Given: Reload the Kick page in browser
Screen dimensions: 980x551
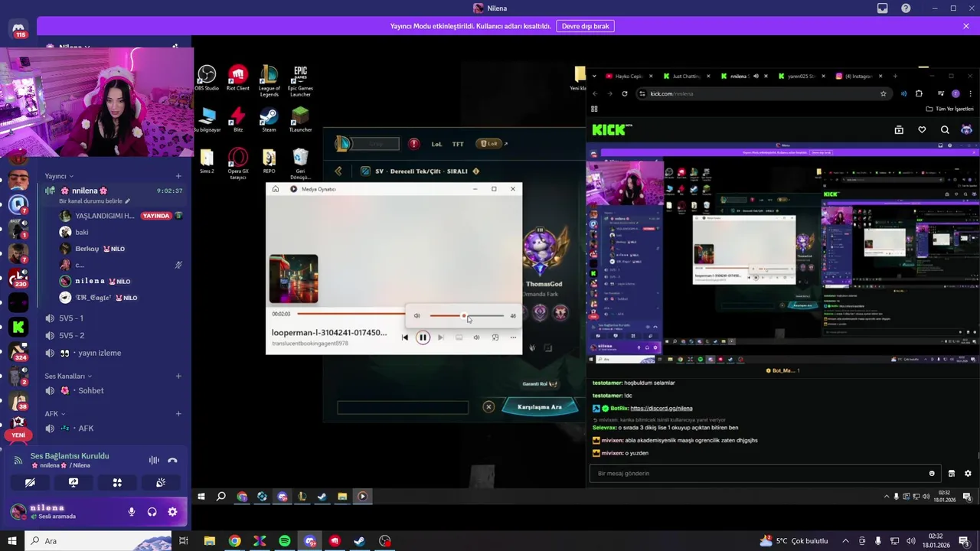Looking at the screenshot, I should (x=625, y=93).
